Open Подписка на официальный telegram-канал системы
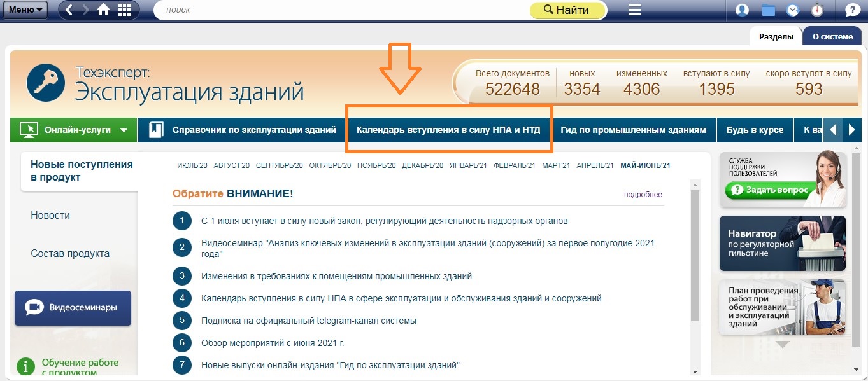The height and width of the screenshot is (381, 868). (x=309, y=321)
